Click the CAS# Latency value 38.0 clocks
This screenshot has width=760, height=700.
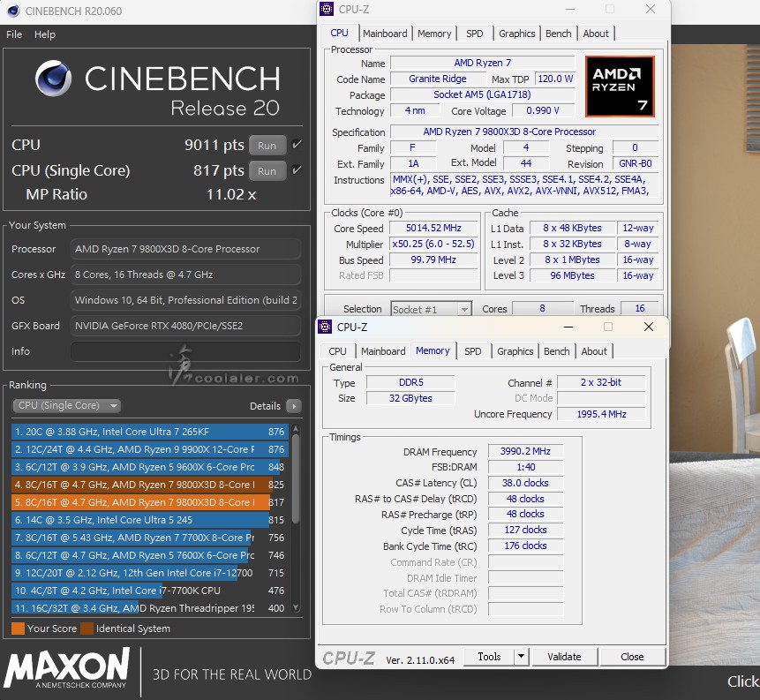pos(525,483)
